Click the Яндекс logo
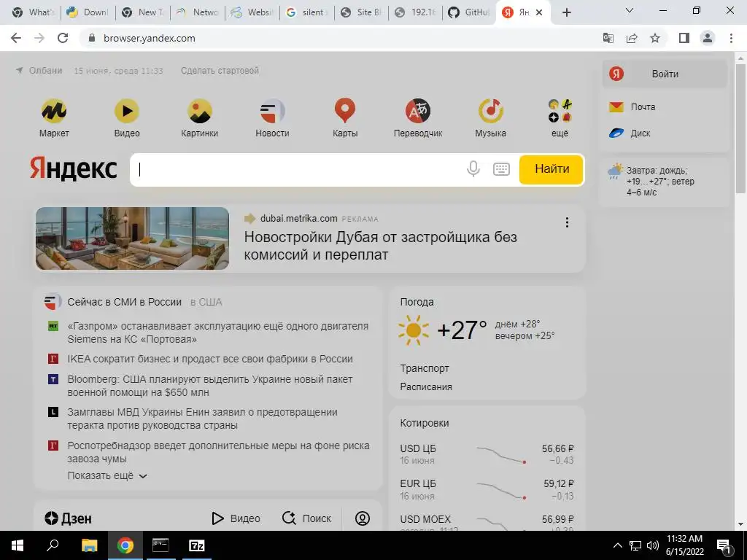 [x=74, y=168]
